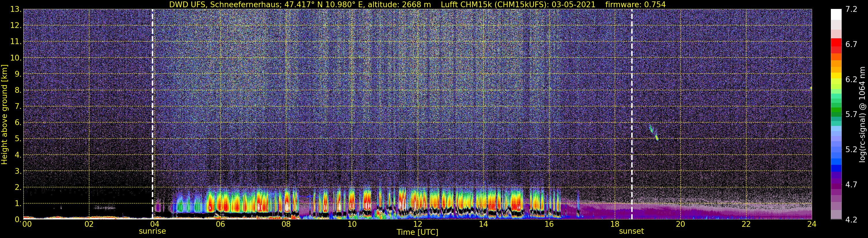Click the time tick label '00'
Screen dimensions: 868x238
tap(27, 224)
